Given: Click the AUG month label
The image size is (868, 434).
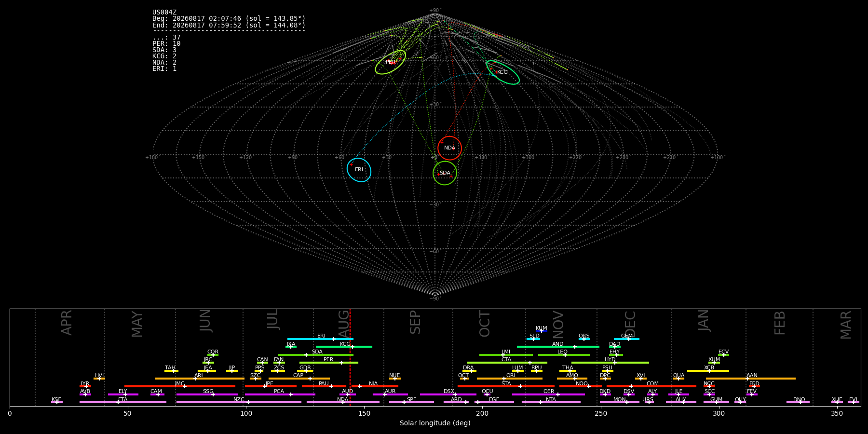Looking at the screenshot, I should 344,322.
